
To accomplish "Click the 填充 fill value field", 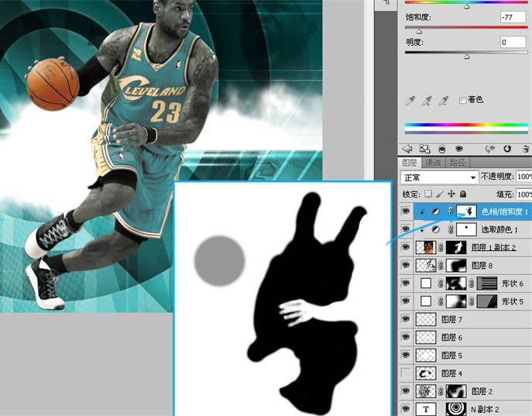I will [523, 194].
